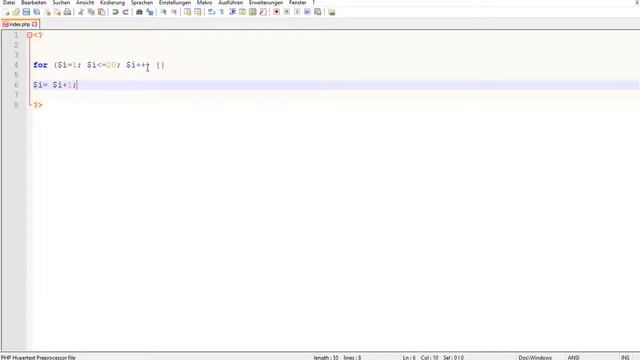Open the Suchen menu
640x360 pixels.
(x=61, y=2)
